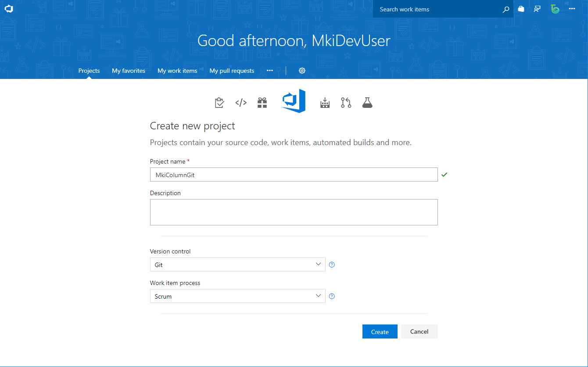
Task: Click the Visual Studio Team Services logo
Action: [x=9, y=9]
